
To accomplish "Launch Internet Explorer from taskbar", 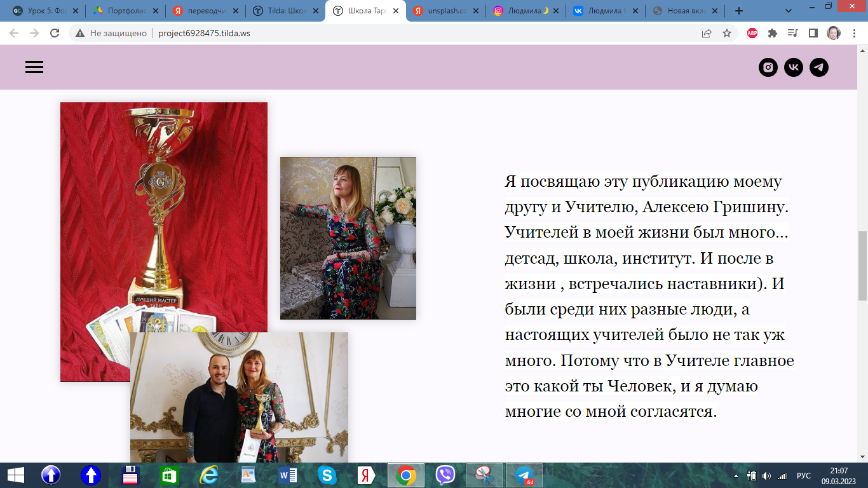I will coord(208,475).
